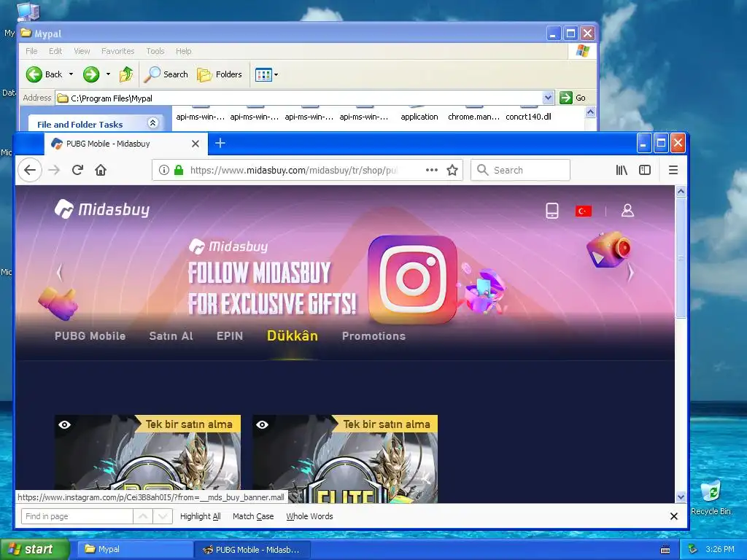Open the user account icon on Midasbuy
This screenshot has height=560, width=747.
[627, 211]
